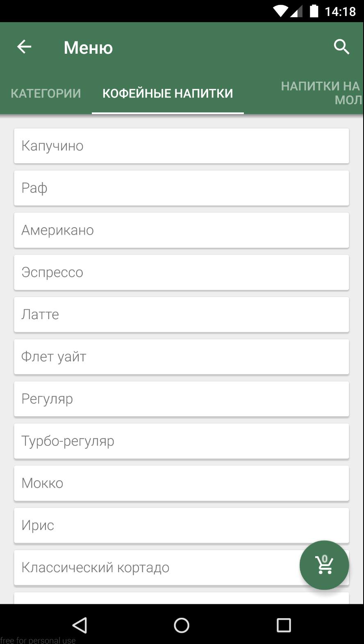Tap the Латте entry
Screen dimensions: 364x644
(x=181, y=315)
